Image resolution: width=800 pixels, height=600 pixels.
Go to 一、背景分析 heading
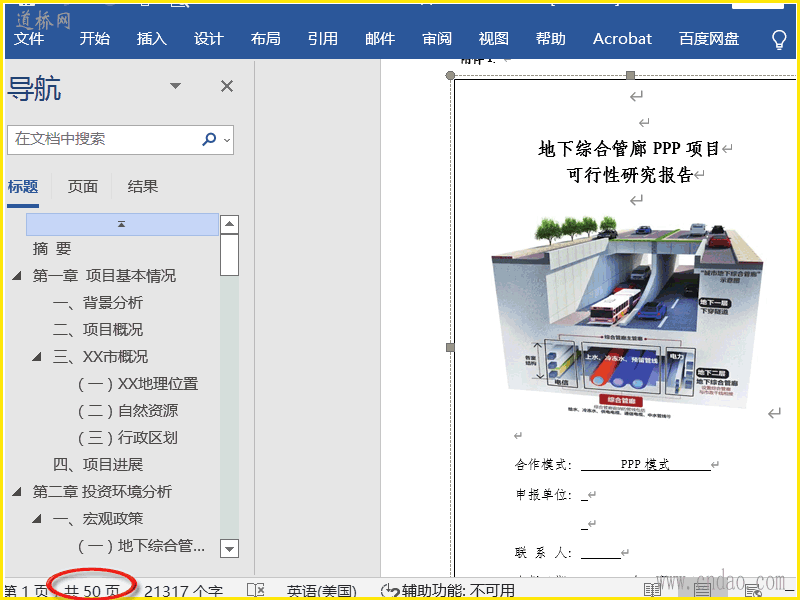click(97, 303)
